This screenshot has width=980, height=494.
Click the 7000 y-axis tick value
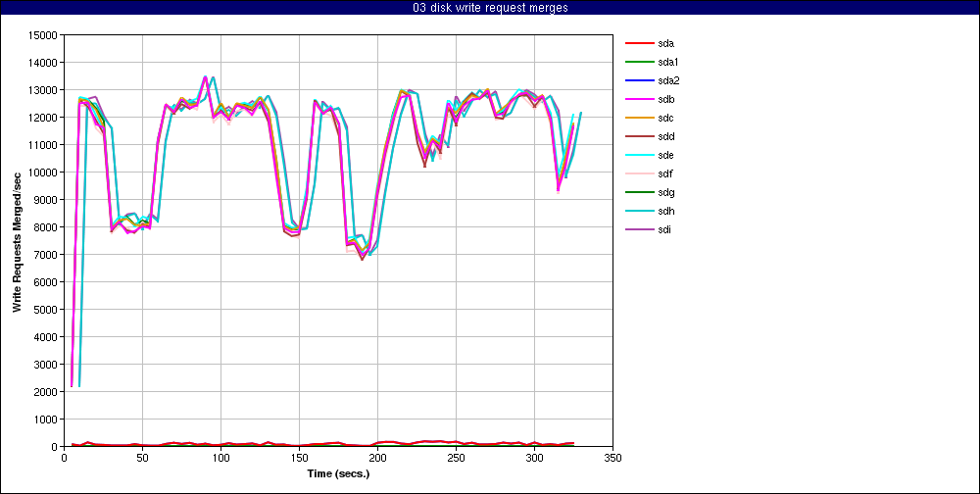pos(46,255)
